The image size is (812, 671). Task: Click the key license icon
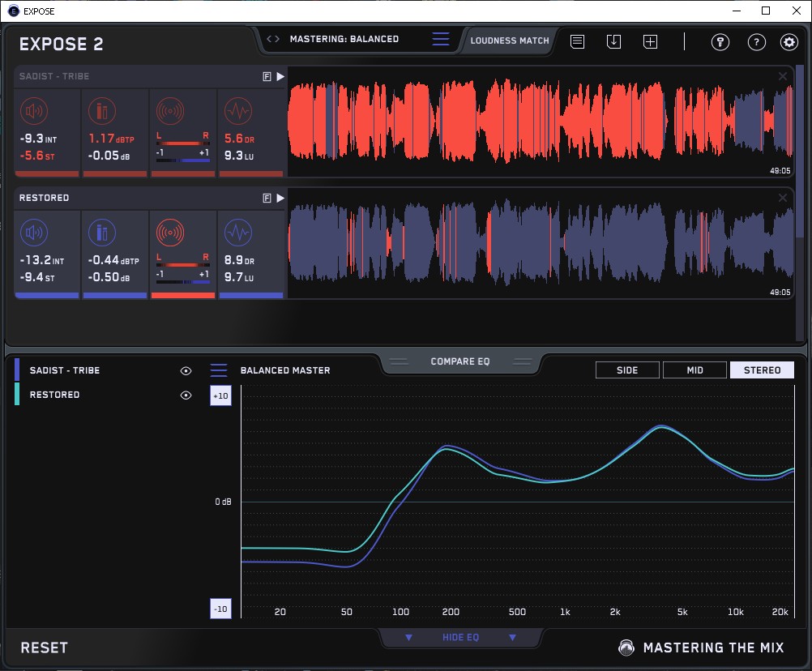[x=720, y=42]
